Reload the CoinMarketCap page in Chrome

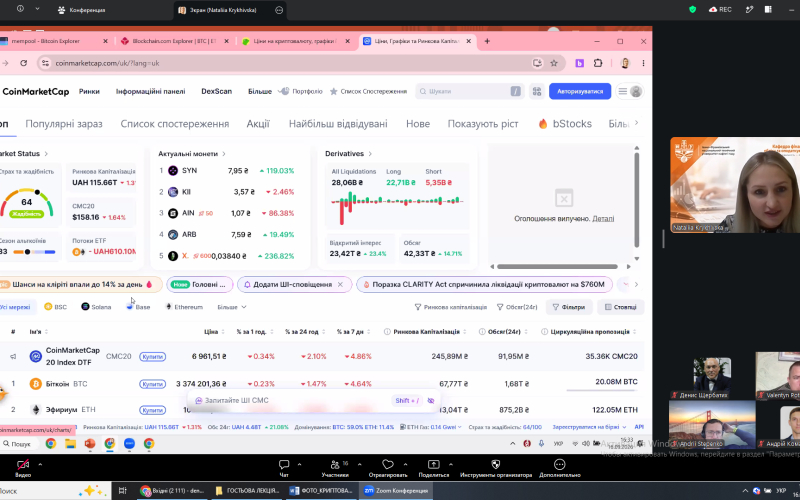pos(23,63)
